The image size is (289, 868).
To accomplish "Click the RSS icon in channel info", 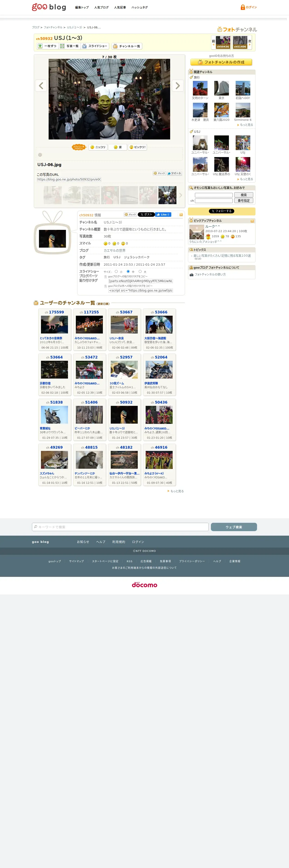I will point(181,215).
